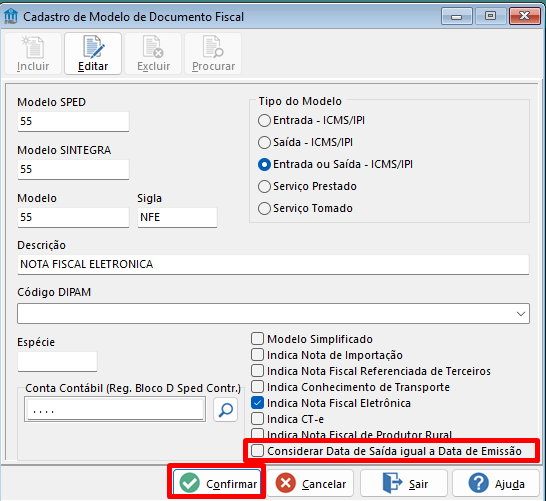Close the Cadastro de Modelo window
Image resolution: width=546 pixels, height=501 pixels.
pos(524,16)
